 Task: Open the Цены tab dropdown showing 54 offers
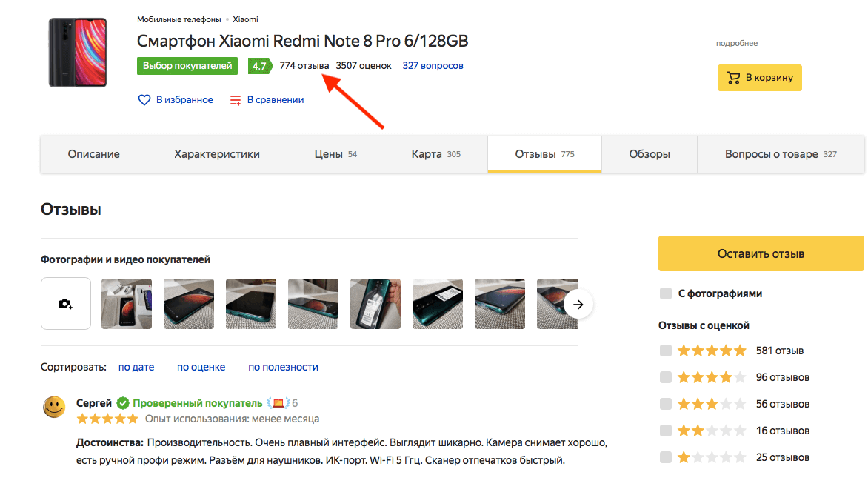pos(335,153)
